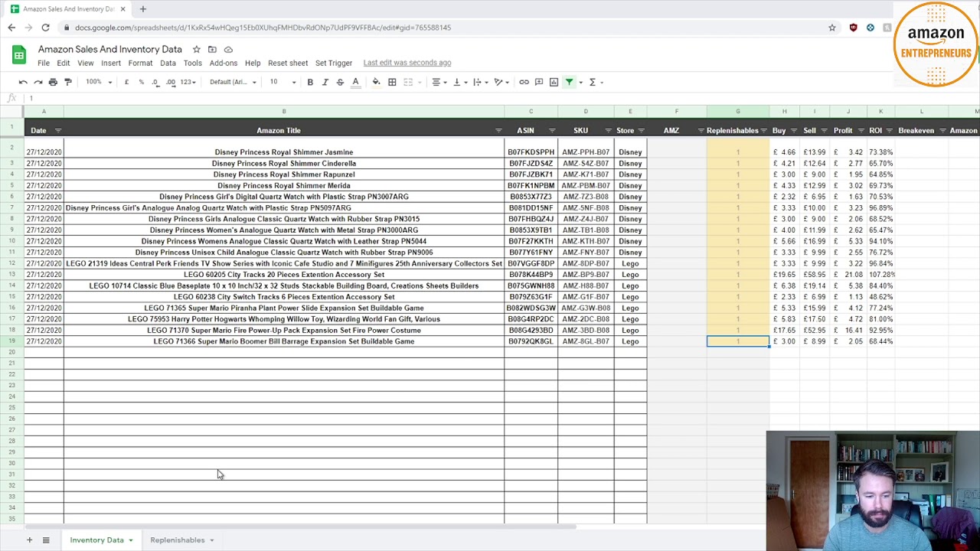Screen dimensions: 980x551
Task: Open the more number formats dropdown
Action: (x=188, y=82)
